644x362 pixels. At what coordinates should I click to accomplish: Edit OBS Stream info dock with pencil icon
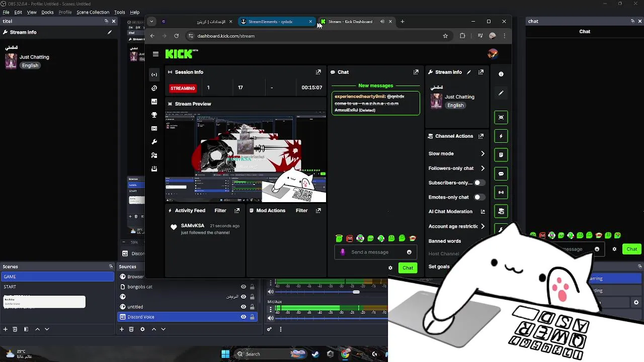click(x=110, y=32)
